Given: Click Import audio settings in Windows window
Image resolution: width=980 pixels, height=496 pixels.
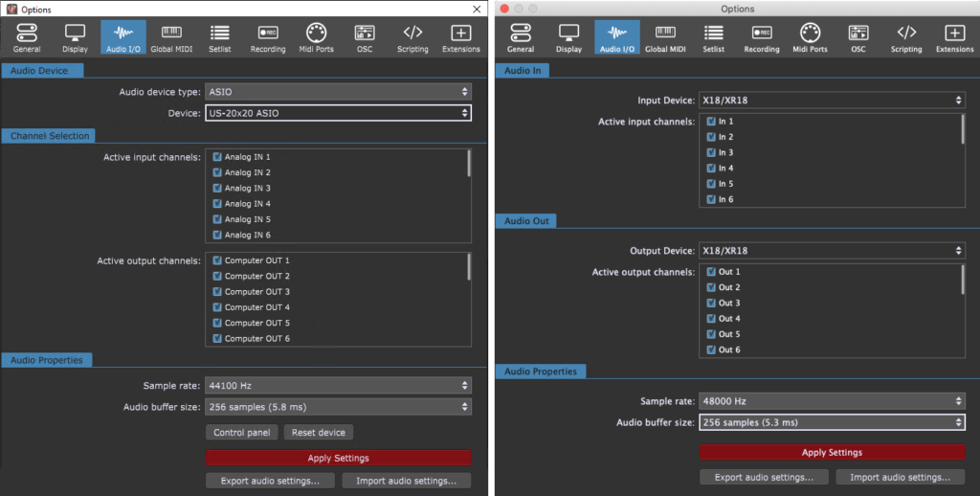Looking at the screenshot, I should [x=406, y=481].
